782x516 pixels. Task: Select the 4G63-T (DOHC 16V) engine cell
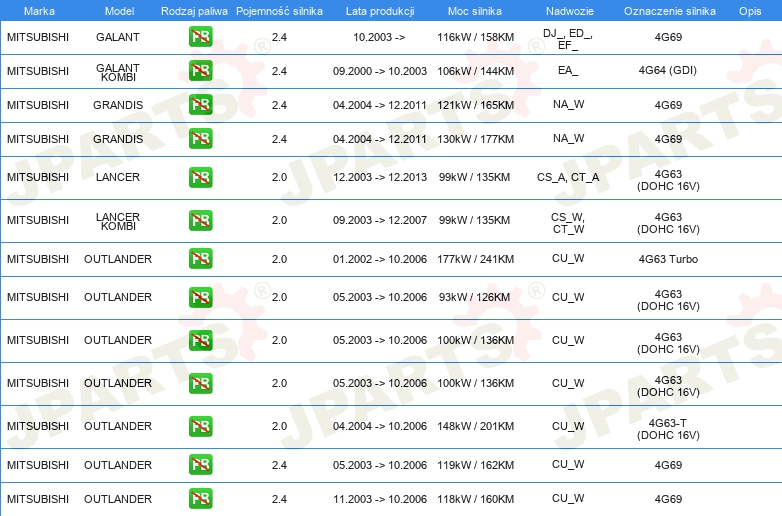pos(668,429)
